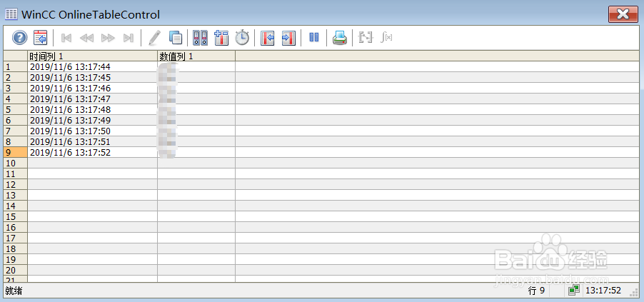This screenshot has width=644, height=302.
Task: Select row header 10
Action: pyautogui.click(x=16, y=163)
